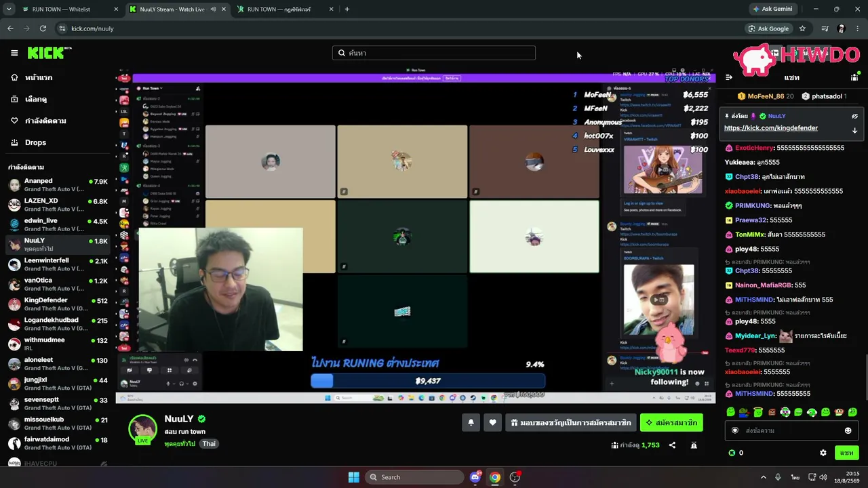Click the green สมัครสมาชิก subscribe button
868x488 pixels.
[671, 422]
